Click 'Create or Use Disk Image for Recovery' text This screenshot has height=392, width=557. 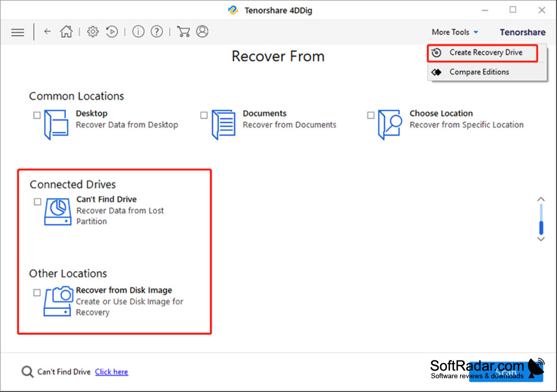pos(130,307)
